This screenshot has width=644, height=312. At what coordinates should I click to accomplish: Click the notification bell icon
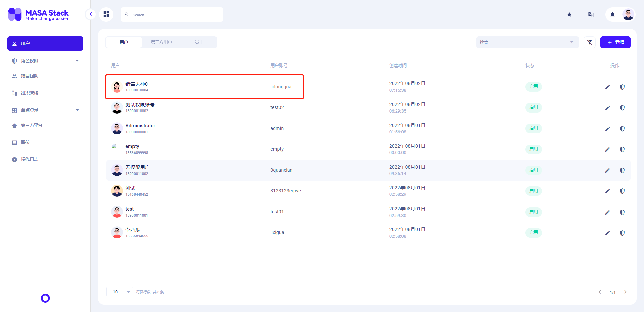point(612,14)
